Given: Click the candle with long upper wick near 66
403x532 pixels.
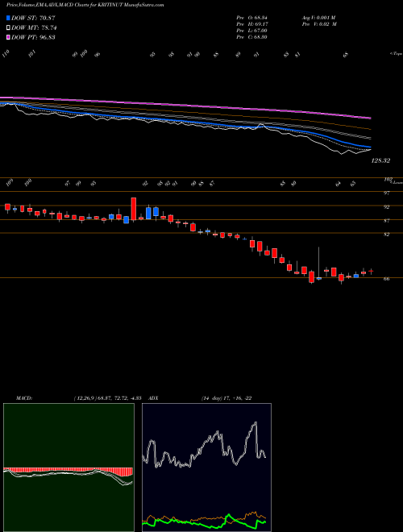Looking at the screenshot, I should pos(319,264).
